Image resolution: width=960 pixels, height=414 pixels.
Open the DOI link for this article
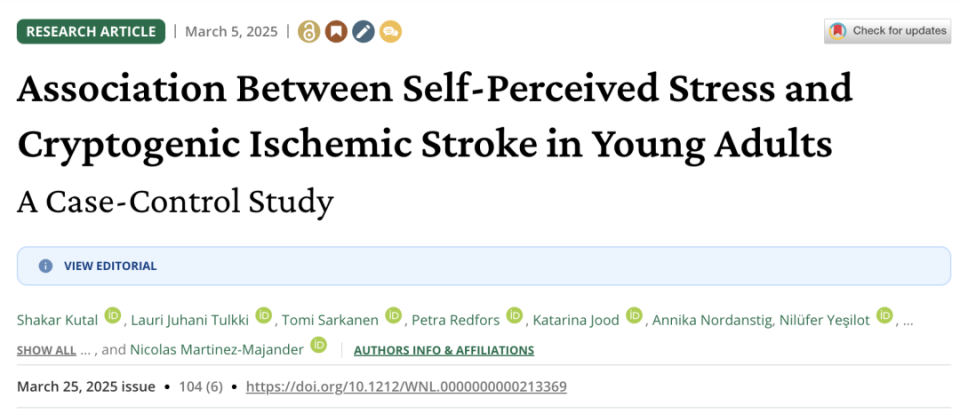[x=406, y=387]
